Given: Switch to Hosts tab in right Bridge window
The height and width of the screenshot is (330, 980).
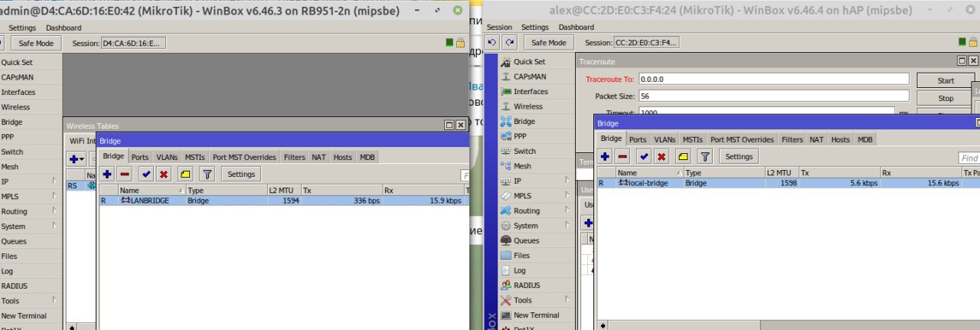Looking at the screenshot, I should [841, 139].
